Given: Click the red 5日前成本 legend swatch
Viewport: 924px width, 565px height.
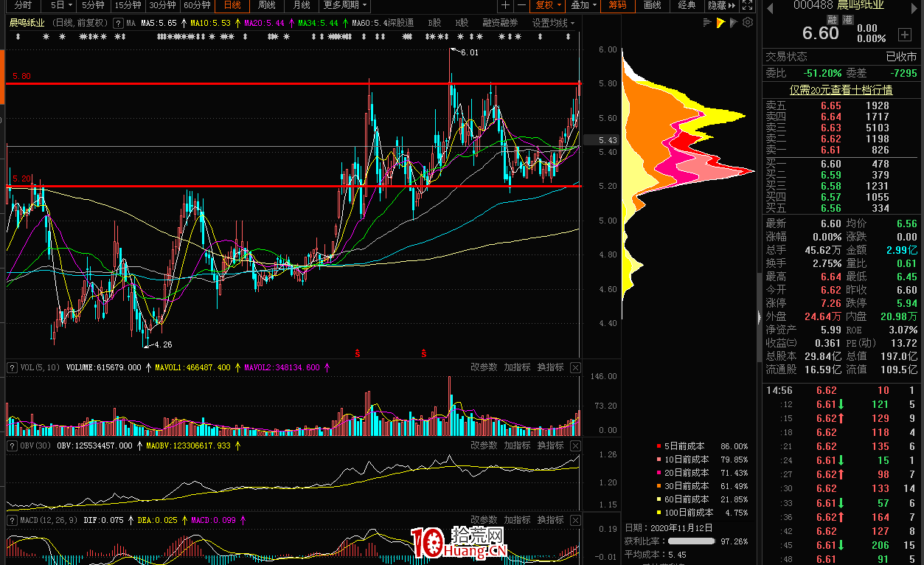Looking at the screenshot, I should 659,446.
